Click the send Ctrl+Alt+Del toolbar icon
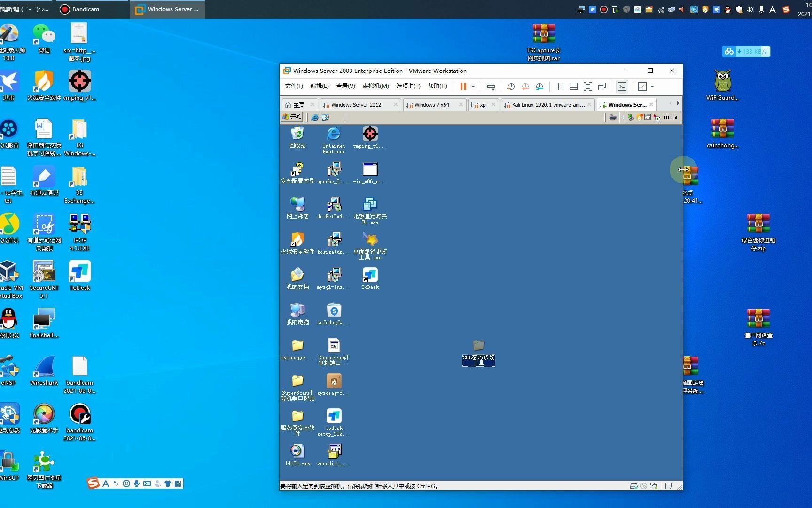Viewport: 812px width, 508px height. click(x=491, y=87)
